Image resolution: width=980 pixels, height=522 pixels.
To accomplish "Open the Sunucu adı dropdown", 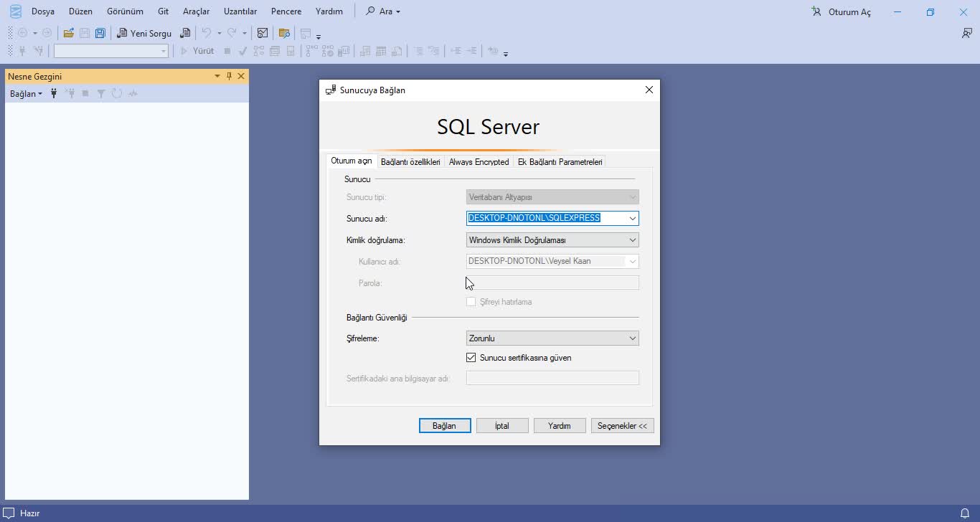I will [633, 218].
